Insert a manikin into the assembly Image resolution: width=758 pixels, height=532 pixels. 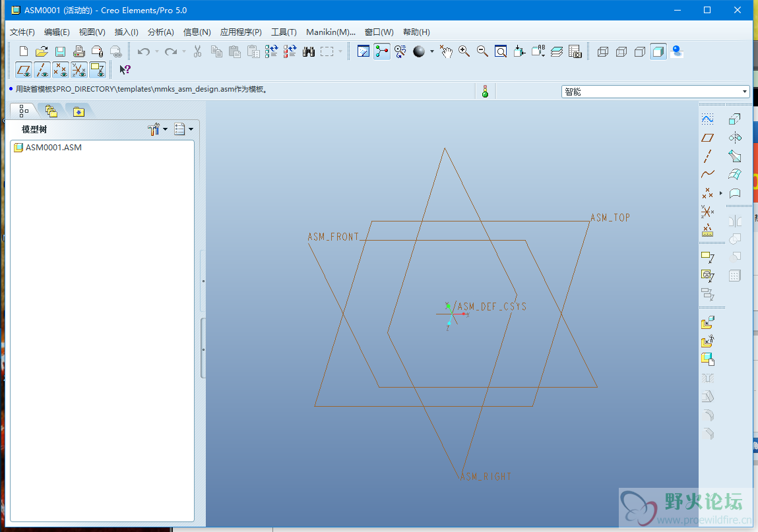click(707, 341)
